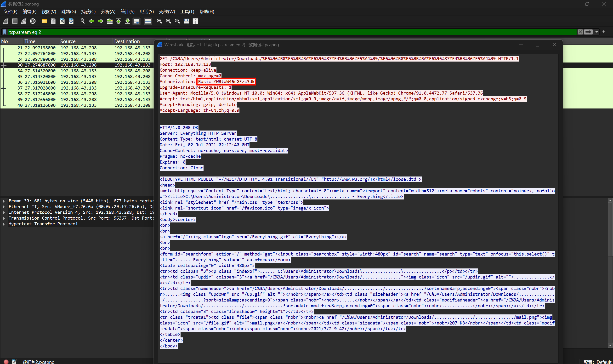Image resolution: width=613 pixels, height=364 pixels.
Task: Open the 工具(T) menu
Action: 187,12
